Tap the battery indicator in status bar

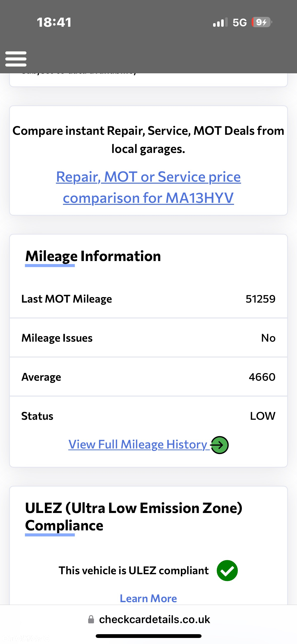(x=262, y=22)
